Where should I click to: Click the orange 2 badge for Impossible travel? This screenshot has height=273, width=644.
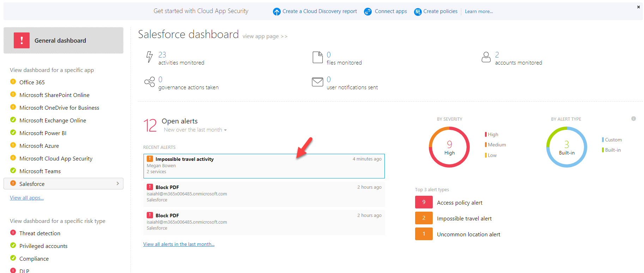click(x=424, y=218)
